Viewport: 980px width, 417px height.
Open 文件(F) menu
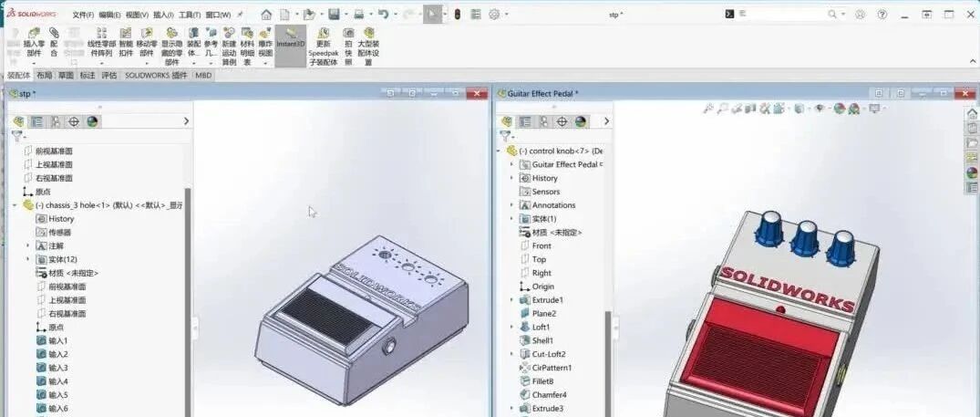point(83,15)
